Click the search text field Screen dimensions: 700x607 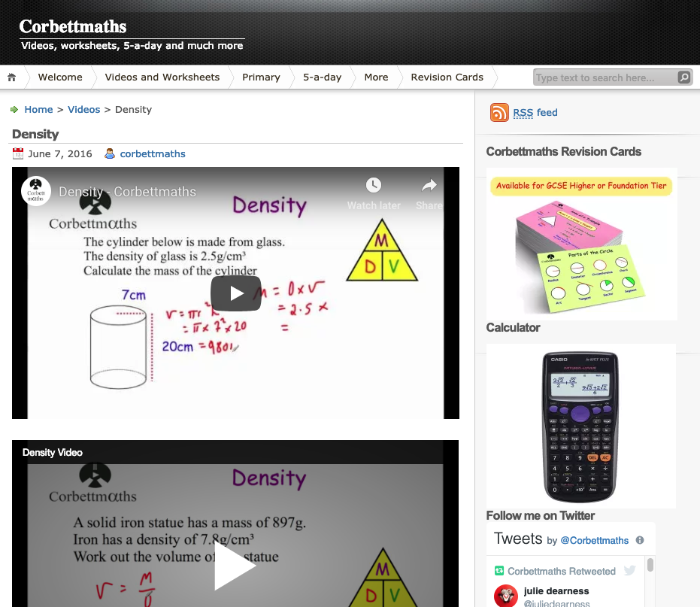pos(602,77)
